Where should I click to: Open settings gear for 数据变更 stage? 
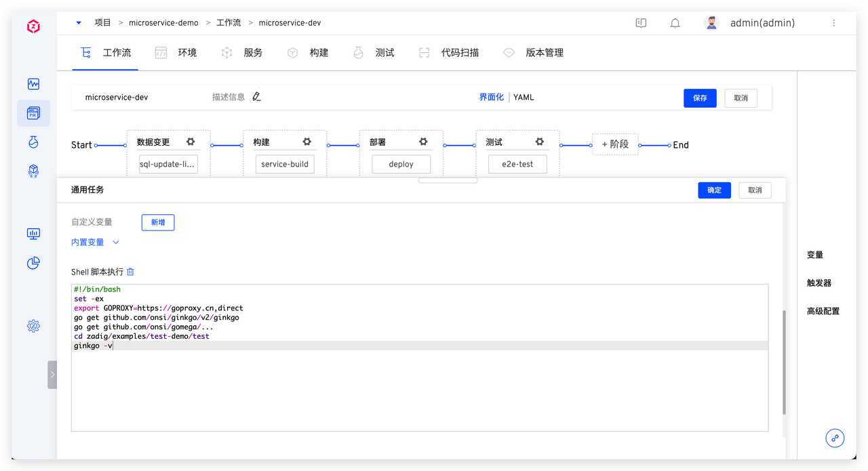pos(191,142)
